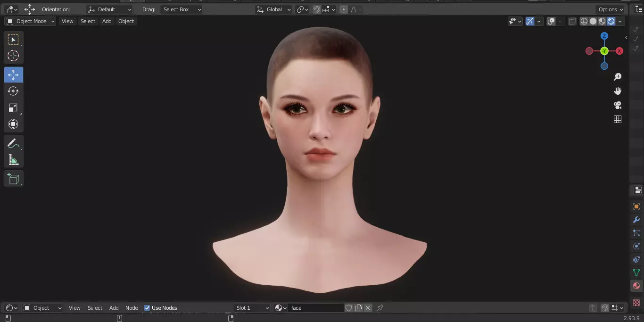The width and height of the screenshot is (644, 322).
Task: Click the Outliner editor type icon
Action: pos(639,9)
